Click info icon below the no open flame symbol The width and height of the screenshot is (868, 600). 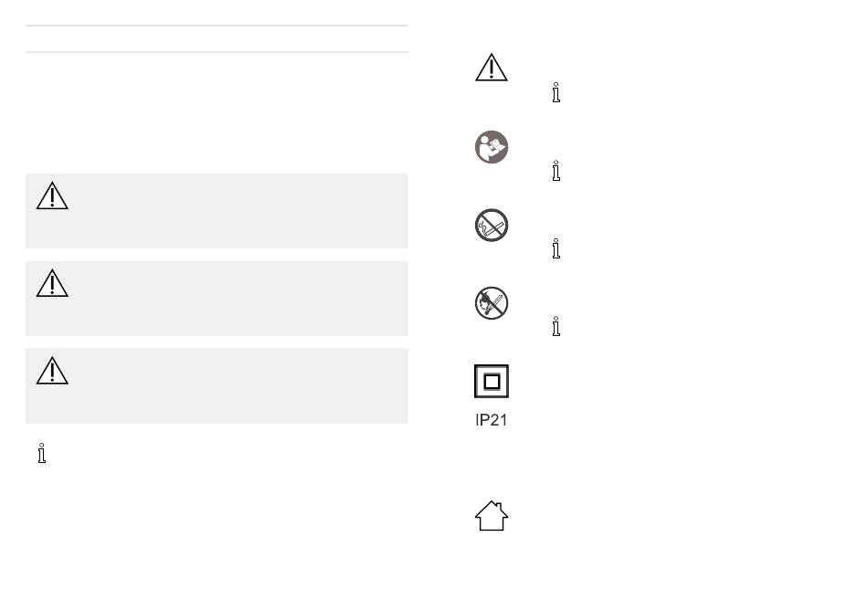556,327
